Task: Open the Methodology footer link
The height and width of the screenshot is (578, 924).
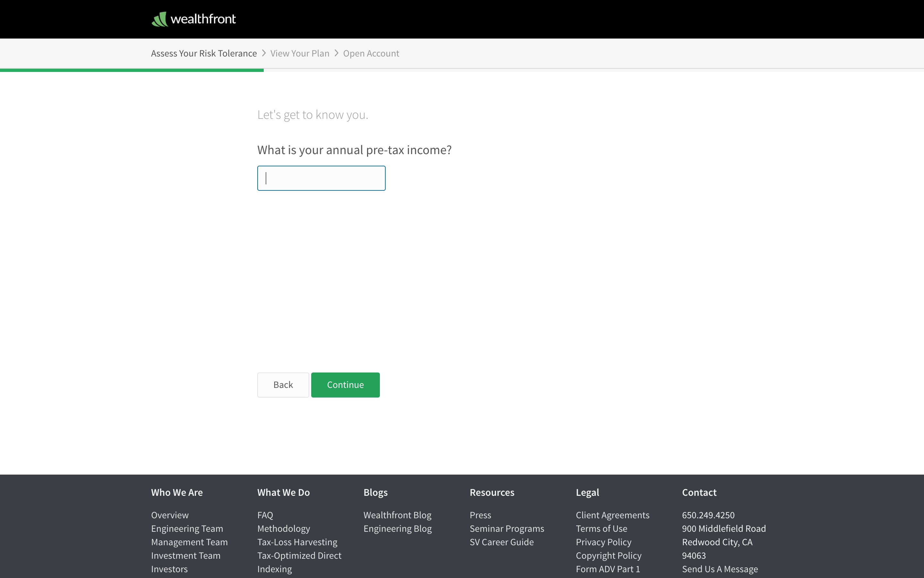Action: (284, 529)
